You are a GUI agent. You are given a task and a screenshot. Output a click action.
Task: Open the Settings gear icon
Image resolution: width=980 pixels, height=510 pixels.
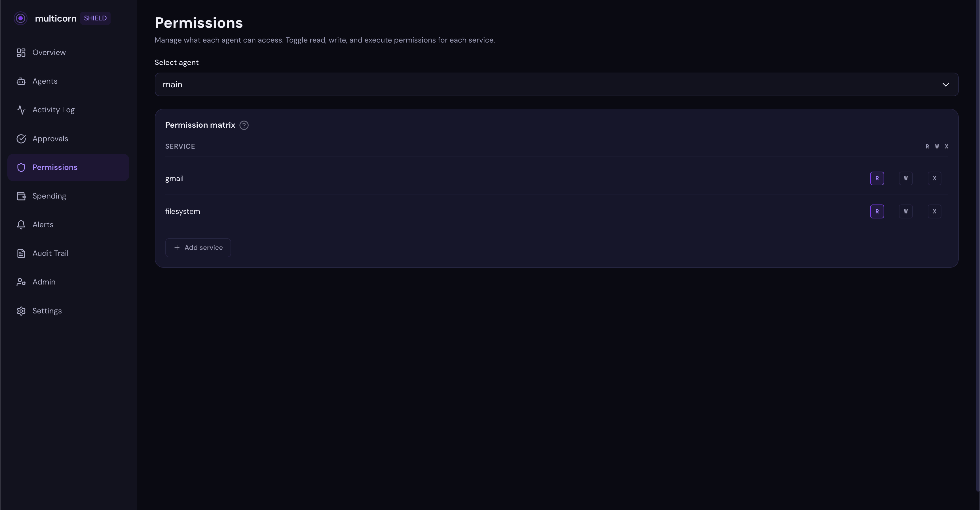pos(21,311)
